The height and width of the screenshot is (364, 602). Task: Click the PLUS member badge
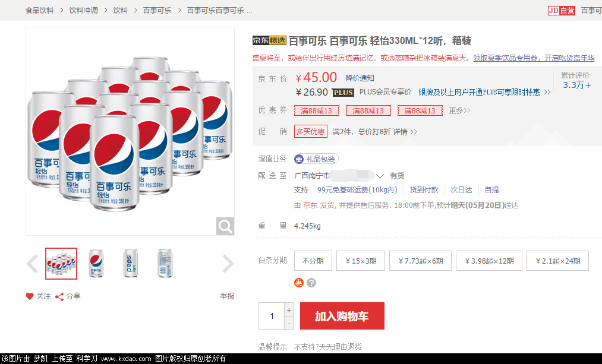[x=343, y=93]
